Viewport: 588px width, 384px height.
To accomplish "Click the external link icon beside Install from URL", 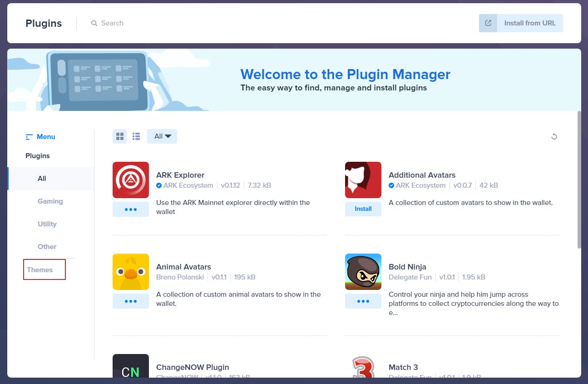I will click(488, 23).
